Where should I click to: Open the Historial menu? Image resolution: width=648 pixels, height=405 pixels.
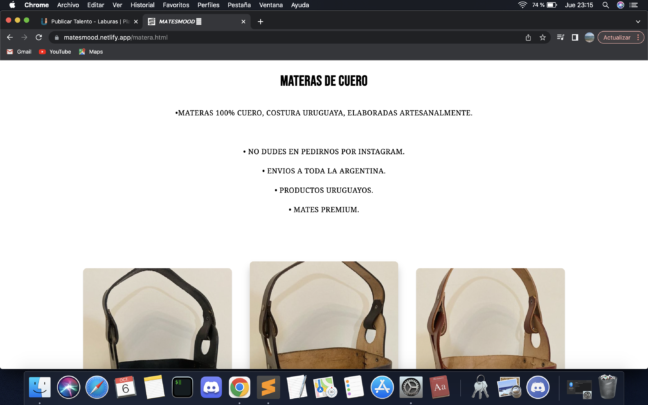point(143,5)
